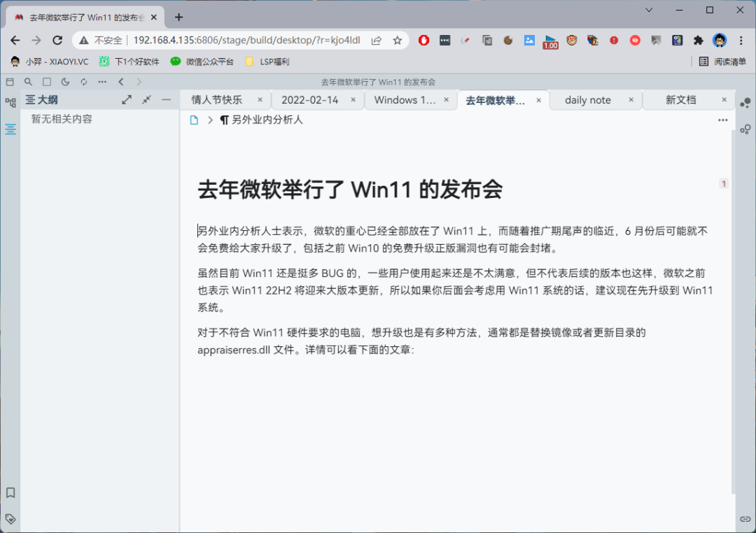The width and height of the screenshot is (756, 533).
Task: Switch to the Windows 1... tab
Action: pos(405,100)
